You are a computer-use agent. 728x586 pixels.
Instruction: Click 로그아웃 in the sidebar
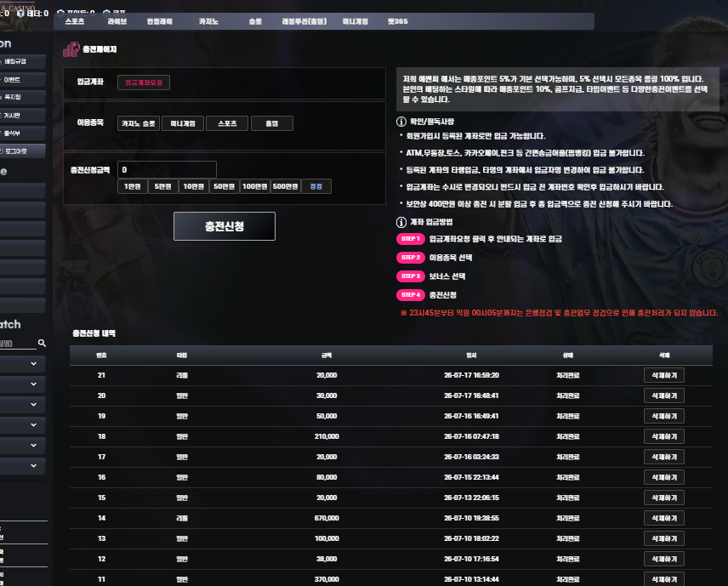click(22, 151)
